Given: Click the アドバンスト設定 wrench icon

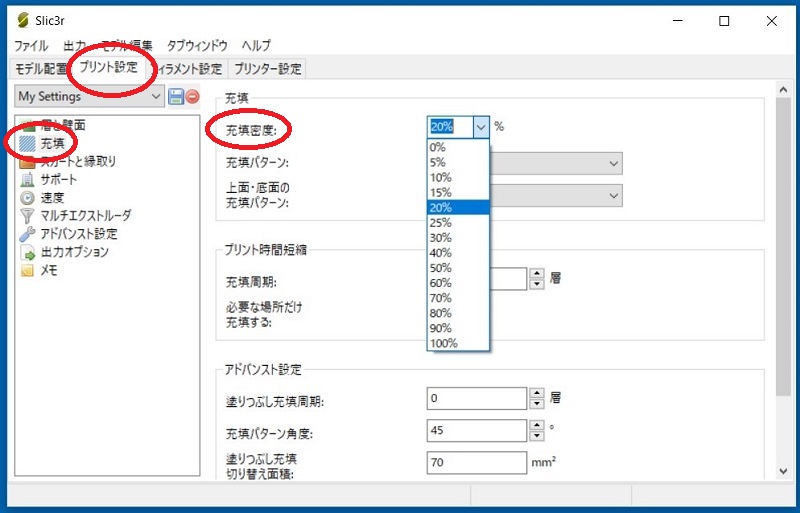Looking at the screenshot, I should pos(27,234).
